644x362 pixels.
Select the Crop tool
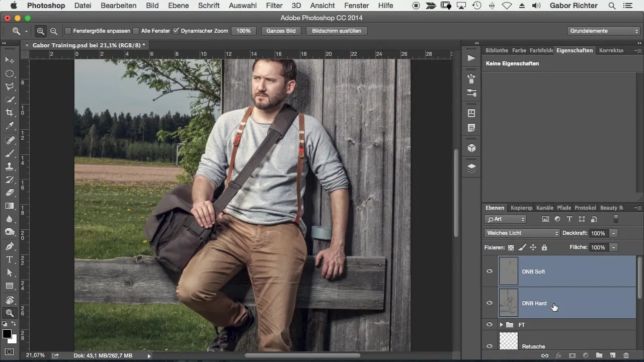point(10,113)
